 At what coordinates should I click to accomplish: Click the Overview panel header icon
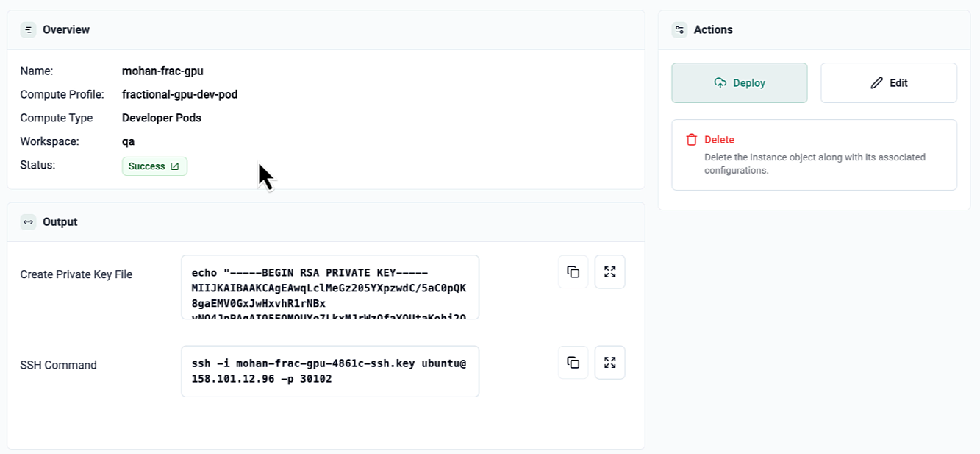[x=28, y=29]
